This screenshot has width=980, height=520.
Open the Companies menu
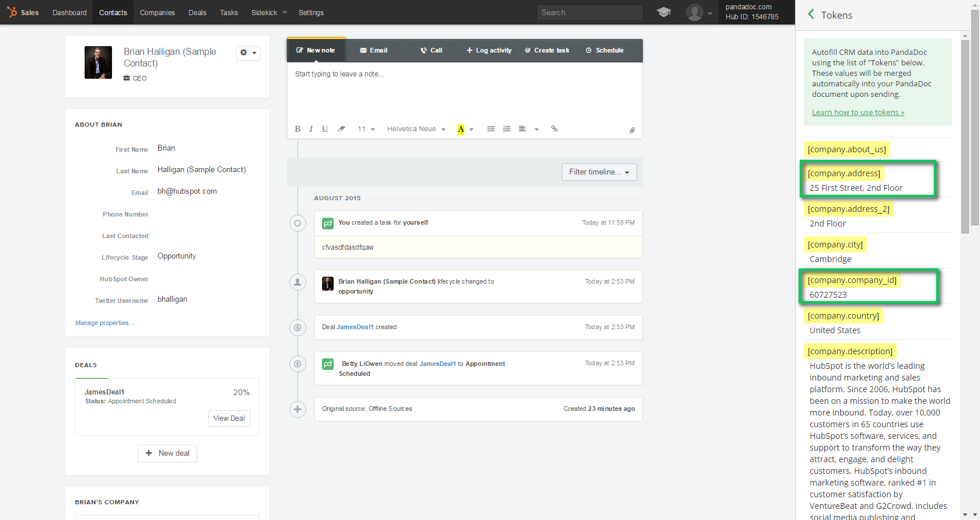[157, 12]
